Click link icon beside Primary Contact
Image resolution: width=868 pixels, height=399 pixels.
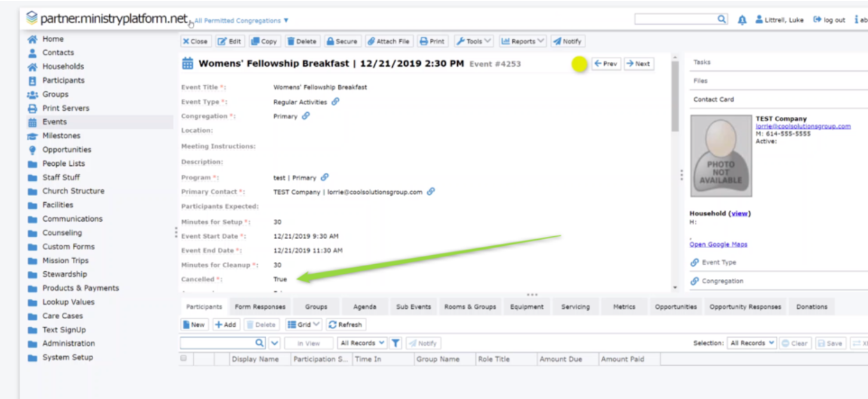pyautogui.click(x=431, y=192)
